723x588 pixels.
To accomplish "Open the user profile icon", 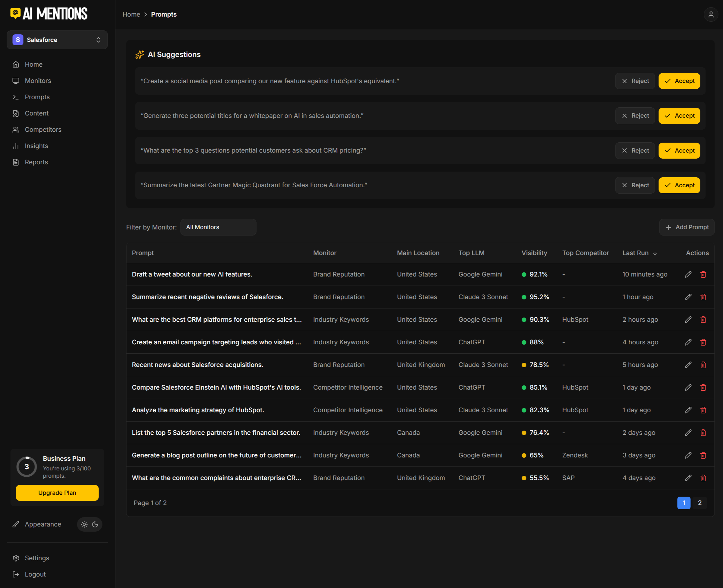I will 711,14.
